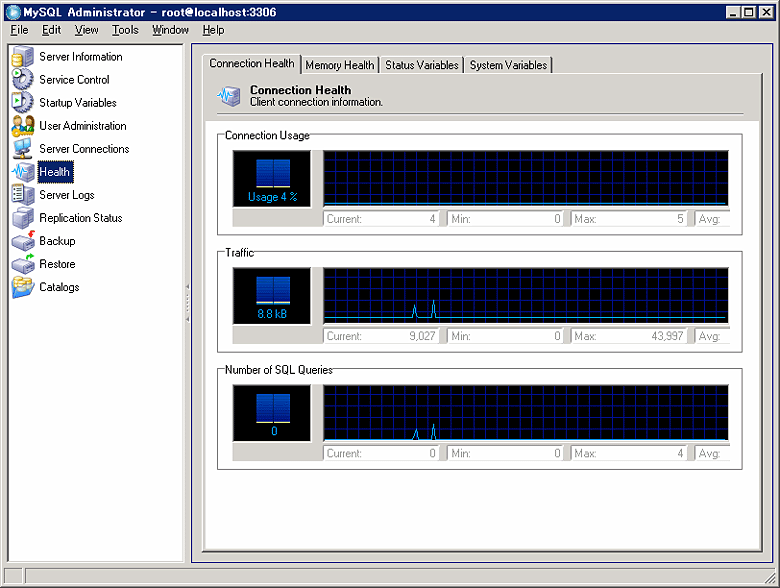Click the MySQL Administrator title bar icon
This screenshot has width=780, height=588.
pyautogui.click(x=13, y=12)
